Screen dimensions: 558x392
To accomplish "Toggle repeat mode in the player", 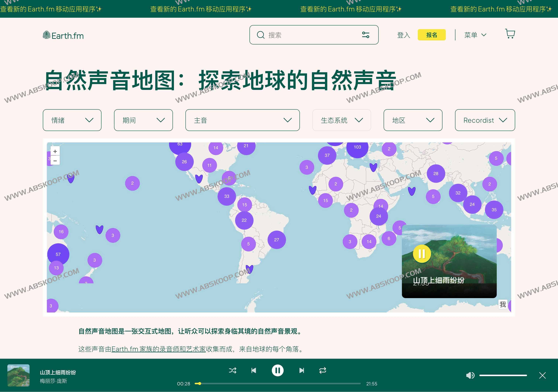I will point(323,370).
